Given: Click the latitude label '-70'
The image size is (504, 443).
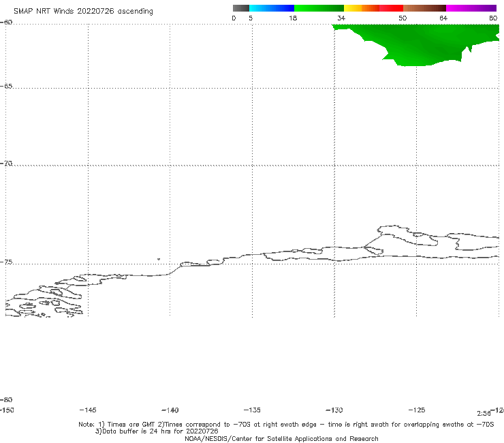Looking at the screenshot, I should click(6, 164).
